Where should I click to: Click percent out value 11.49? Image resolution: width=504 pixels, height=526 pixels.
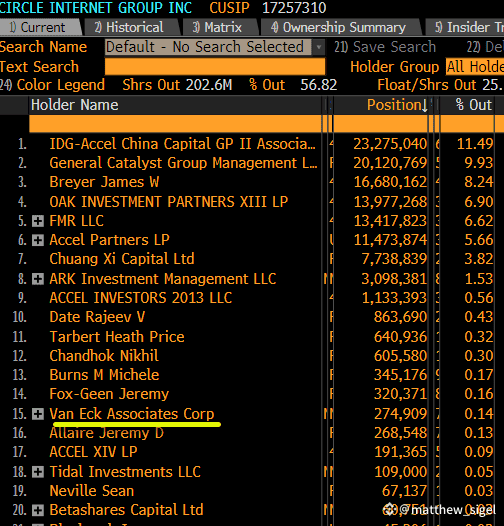coord(475,144)
